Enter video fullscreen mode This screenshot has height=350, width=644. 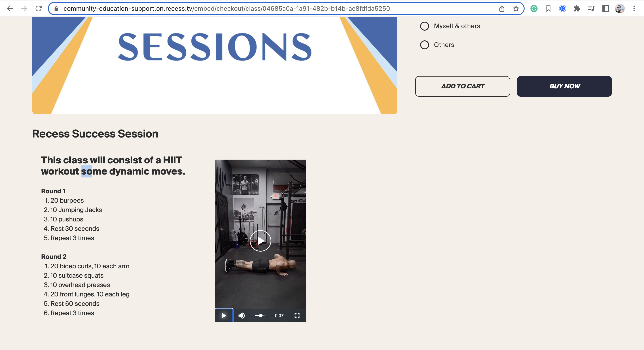point(297,316)
